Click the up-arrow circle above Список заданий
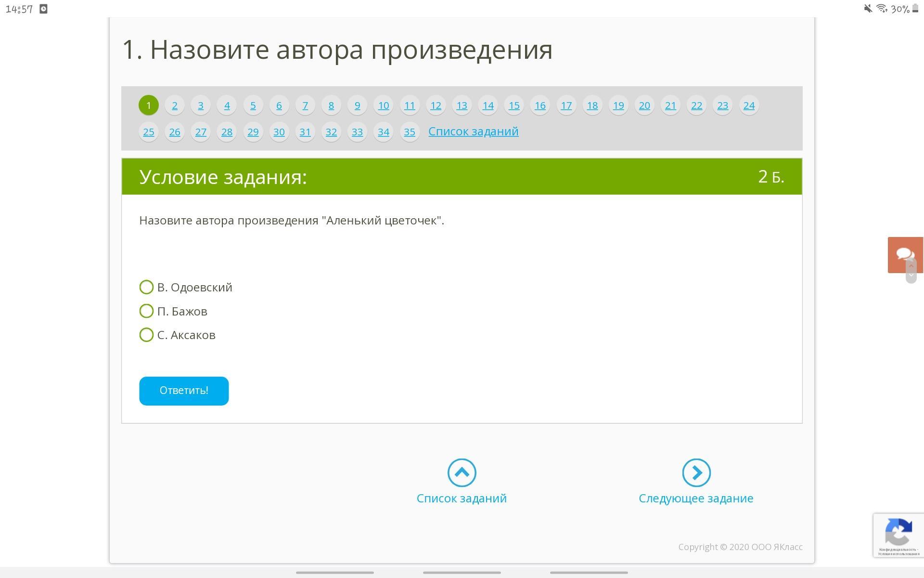This screenshot has height=578, width=924. [462, 473]
